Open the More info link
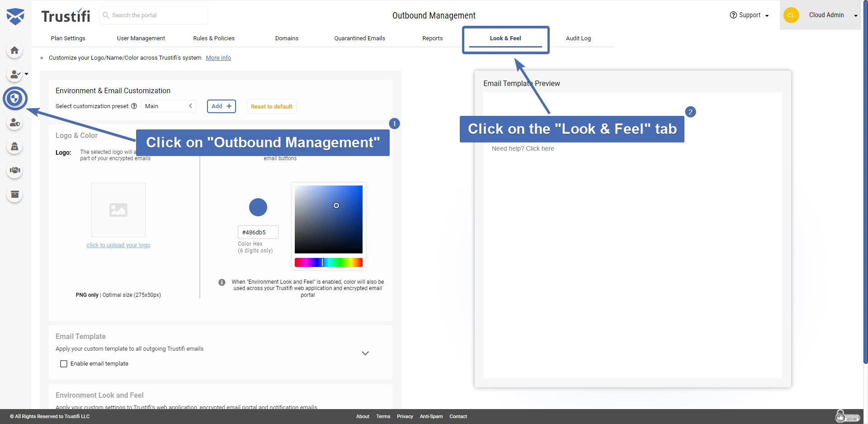Viewport: 868px width, 424px height. [x=218, y=57]
